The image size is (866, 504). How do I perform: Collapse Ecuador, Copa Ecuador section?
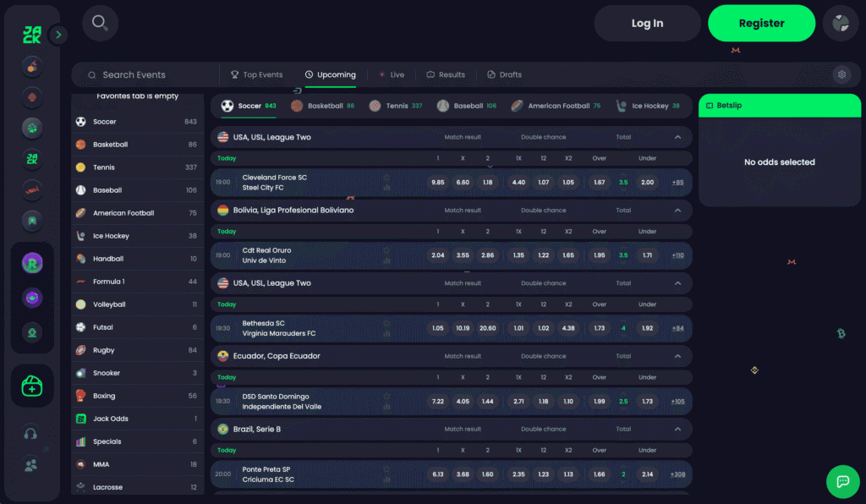tap(677, 356)
